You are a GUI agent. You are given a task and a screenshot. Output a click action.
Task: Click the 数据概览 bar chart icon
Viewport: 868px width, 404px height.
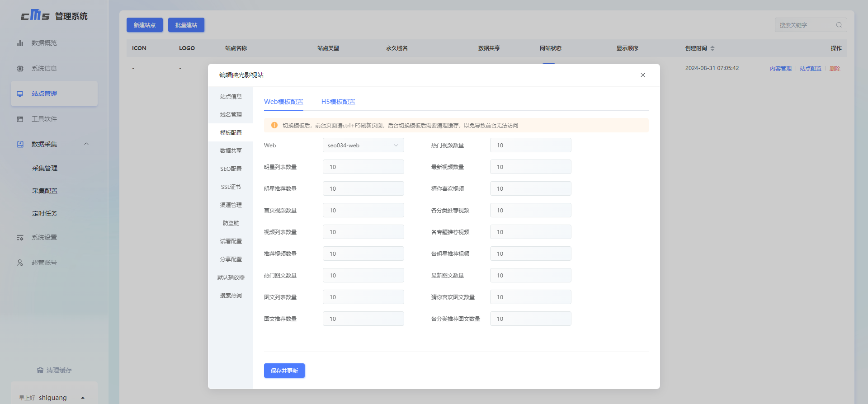20,43
